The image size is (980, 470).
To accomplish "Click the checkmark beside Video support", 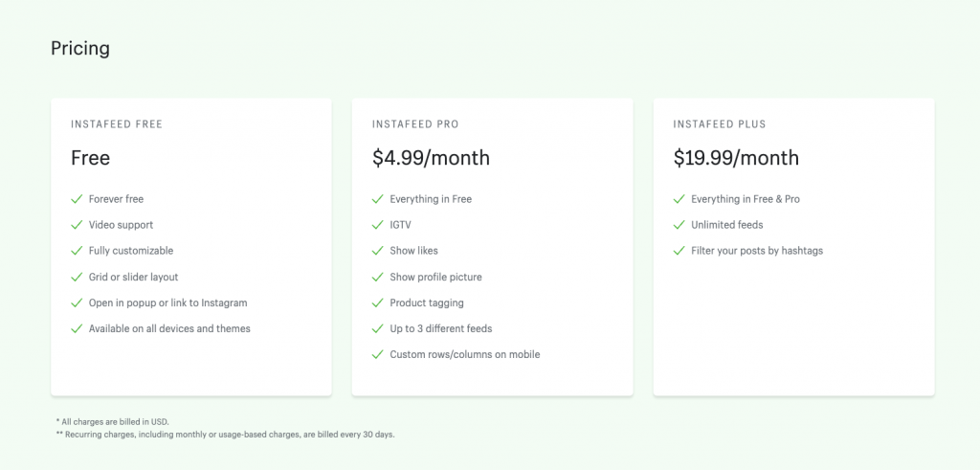I will click(77, 224).
